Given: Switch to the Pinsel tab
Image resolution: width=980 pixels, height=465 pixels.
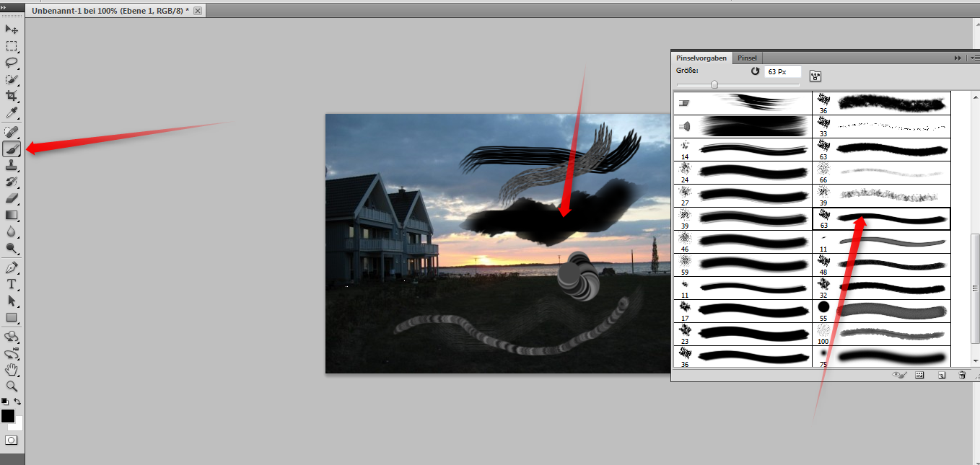Looking at the screenshot, I should pos(747,58).
